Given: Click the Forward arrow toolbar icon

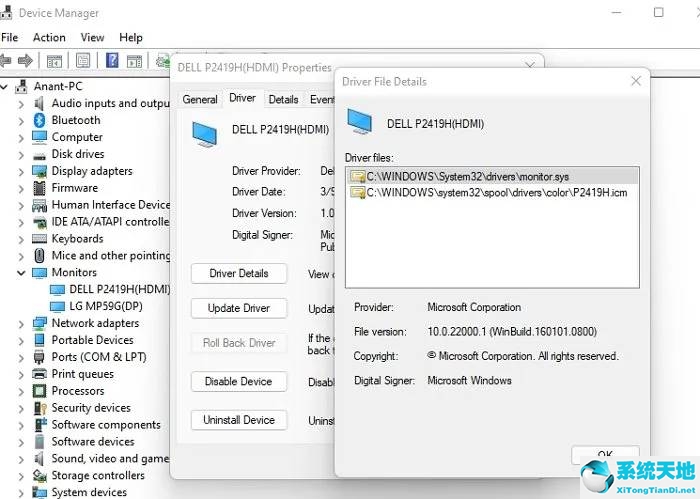Looking at the screenshot, I should coord(25,60).
